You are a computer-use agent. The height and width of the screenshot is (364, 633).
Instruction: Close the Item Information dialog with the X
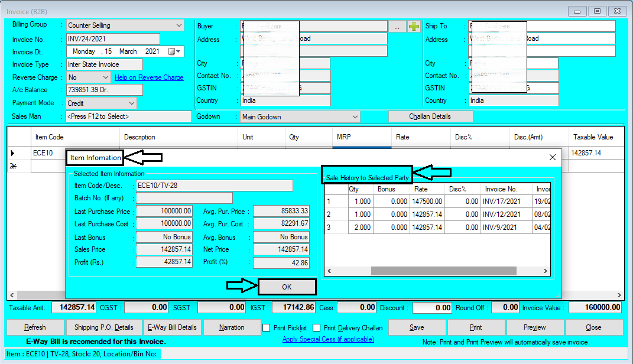coord(552,157)
